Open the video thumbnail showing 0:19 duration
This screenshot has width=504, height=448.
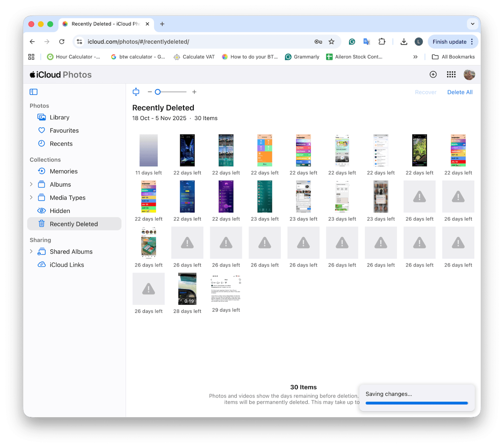coord(187,289)
